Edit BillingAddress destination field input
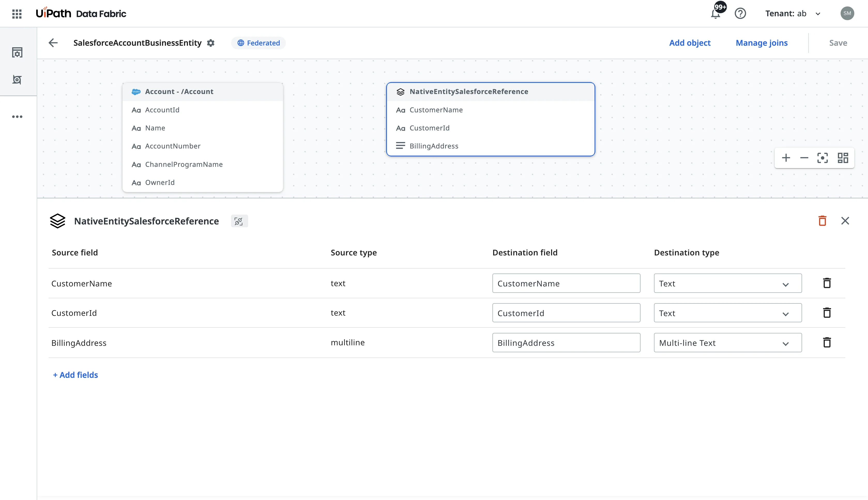 tap(566, 343)
